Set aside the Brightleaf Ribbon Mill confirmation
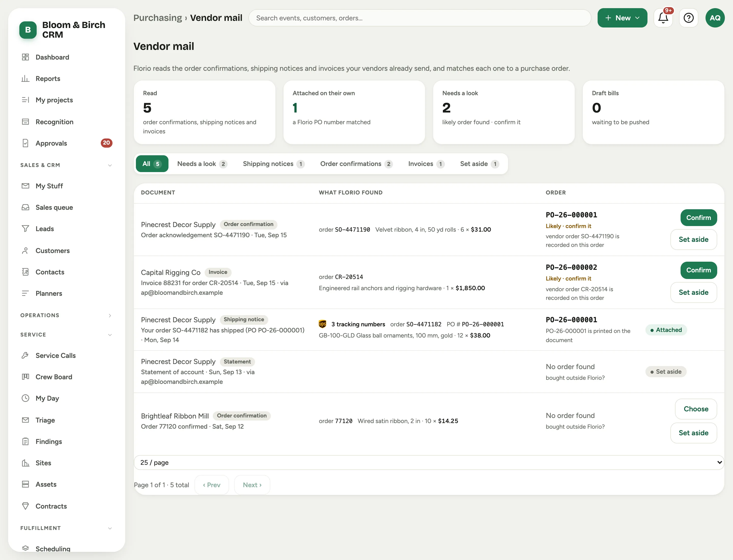 (694, 433)
